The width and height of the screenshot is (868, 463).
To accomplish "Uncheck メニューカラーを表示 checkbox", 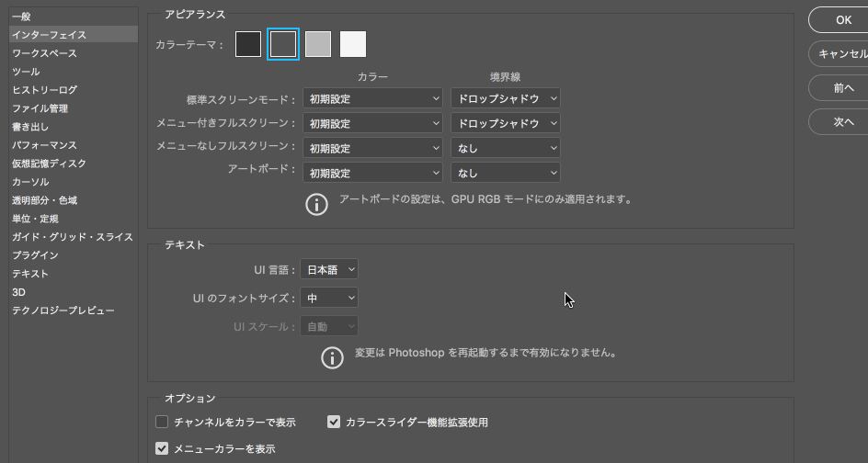I will click(x=162, y=448).
